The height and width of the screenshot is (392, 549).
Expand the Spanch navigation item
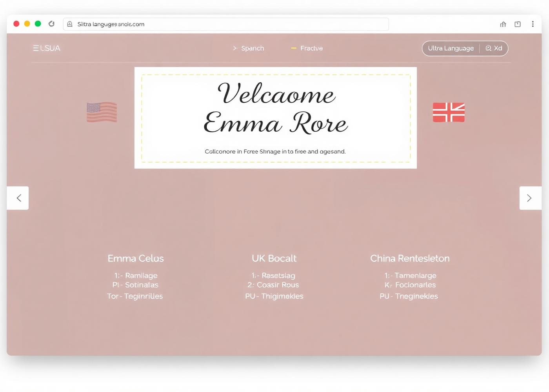249,48
